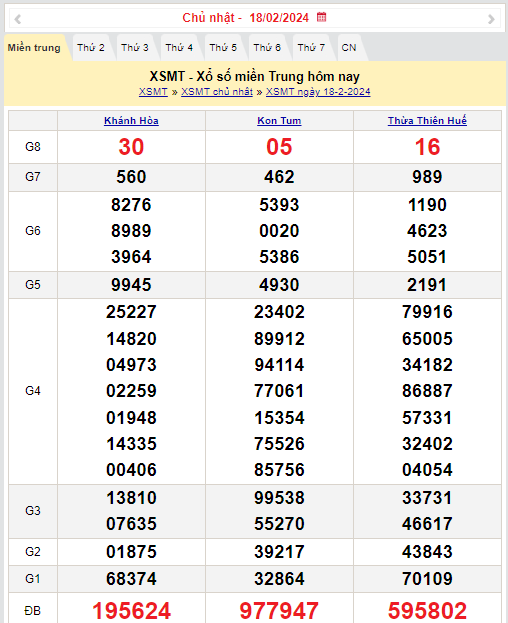
Task: Click G4 number 85756
Action: click(279, 470)
